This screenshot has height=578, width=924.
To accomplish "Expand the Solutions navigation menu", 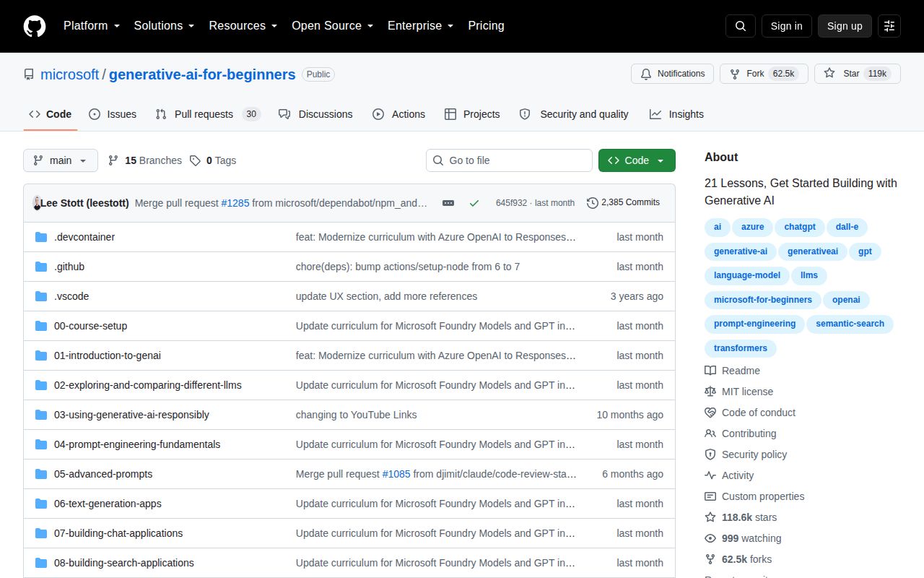I will 165,26.
